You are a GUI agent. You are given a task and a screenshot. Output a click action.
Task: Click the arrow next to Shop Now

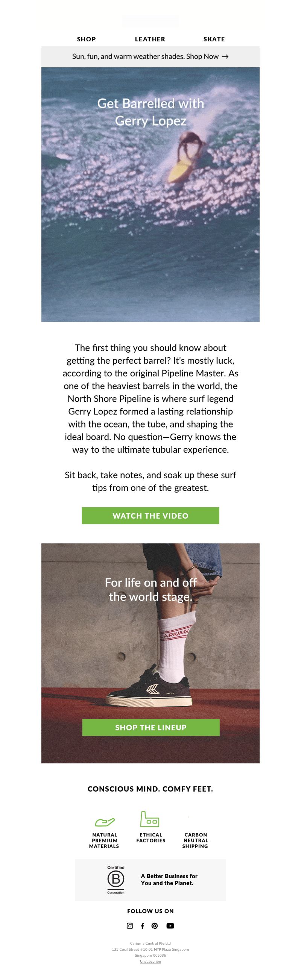click(x=225, y=56)
